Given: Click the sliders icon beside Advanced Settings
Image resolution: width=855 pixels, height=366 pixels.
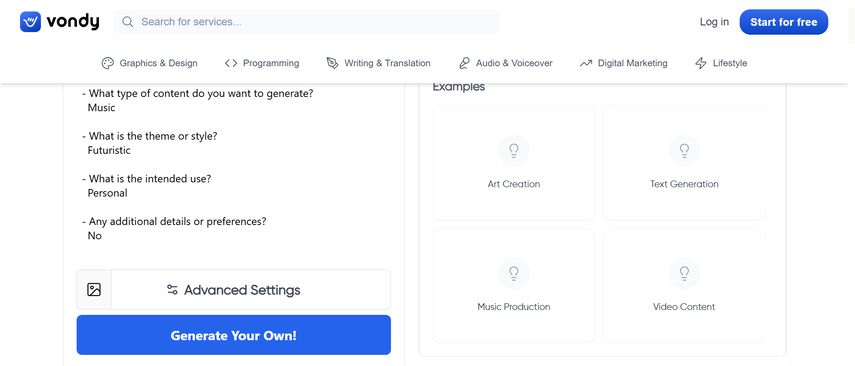Looking at the screenshot, I should [x=172, y=290].
